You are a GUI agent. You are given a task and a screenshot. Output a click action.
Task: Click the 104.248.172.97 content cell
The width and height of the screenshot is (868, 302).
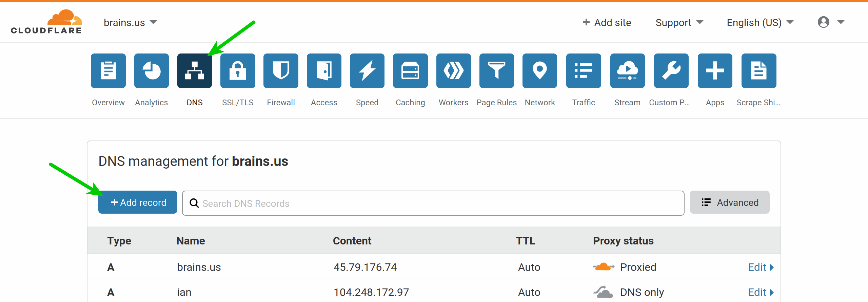coord(371,292)
